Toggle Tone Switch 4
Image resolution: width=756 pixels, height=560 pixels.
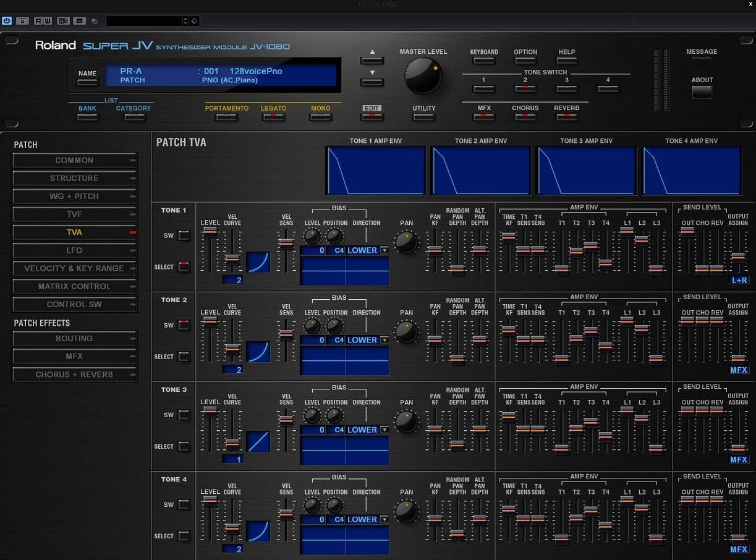tap(608, 88)
